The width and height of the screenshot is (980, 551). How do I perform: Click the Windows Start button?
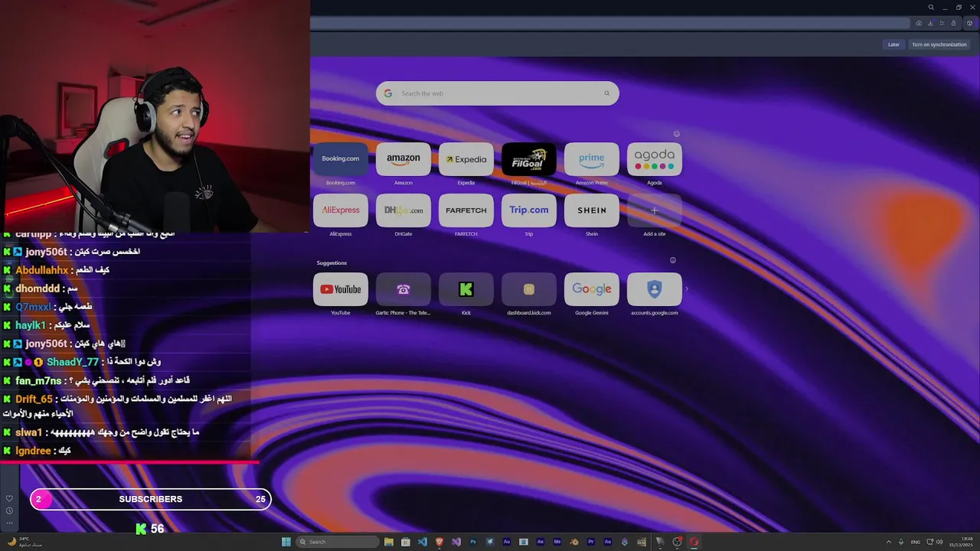coord(286,542)
